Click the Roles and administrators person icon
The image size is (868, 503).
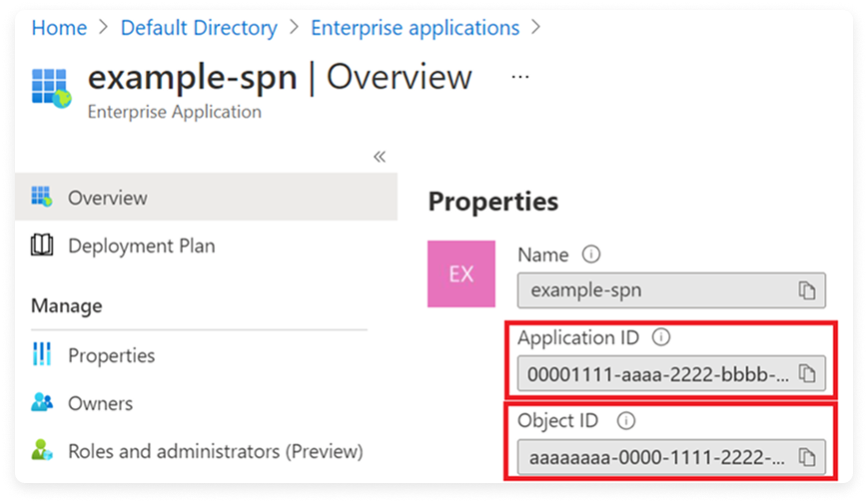(x=42, y=450)
